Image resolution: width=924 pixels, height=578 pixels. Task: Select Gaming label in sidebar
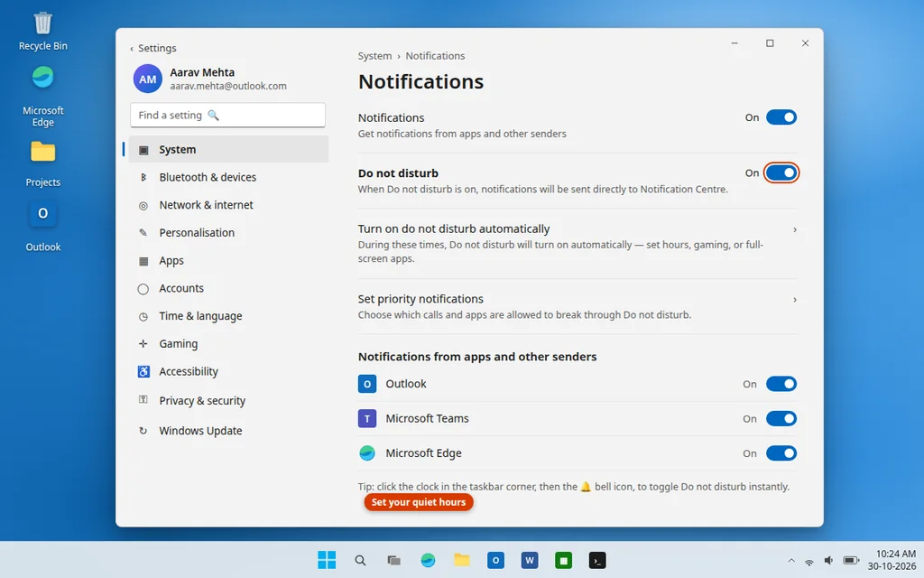pos(179,343)
